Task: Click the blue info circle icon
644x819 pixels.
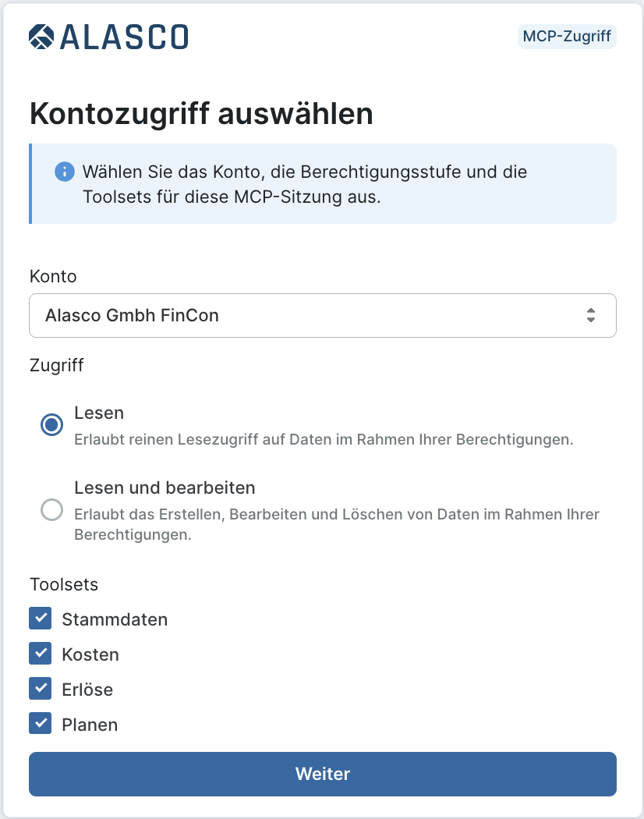Action: click(x=64, y=172)
